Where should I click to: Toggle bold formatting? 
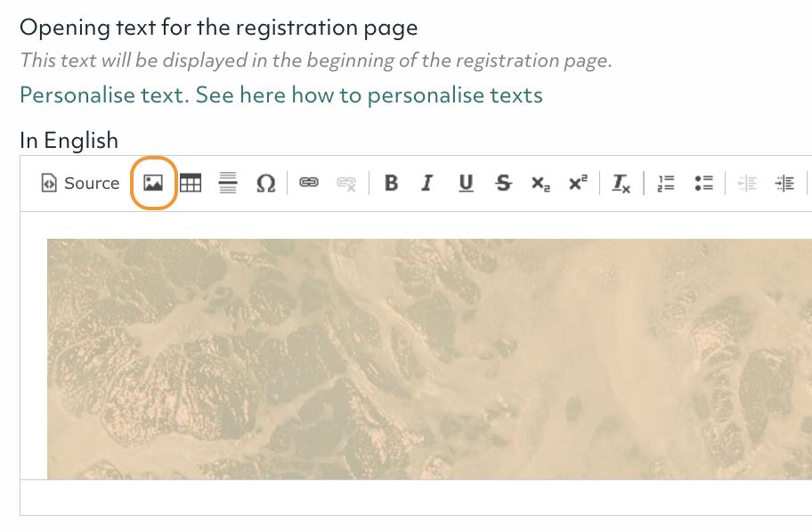pyautogui.click(x=390, y=183)
